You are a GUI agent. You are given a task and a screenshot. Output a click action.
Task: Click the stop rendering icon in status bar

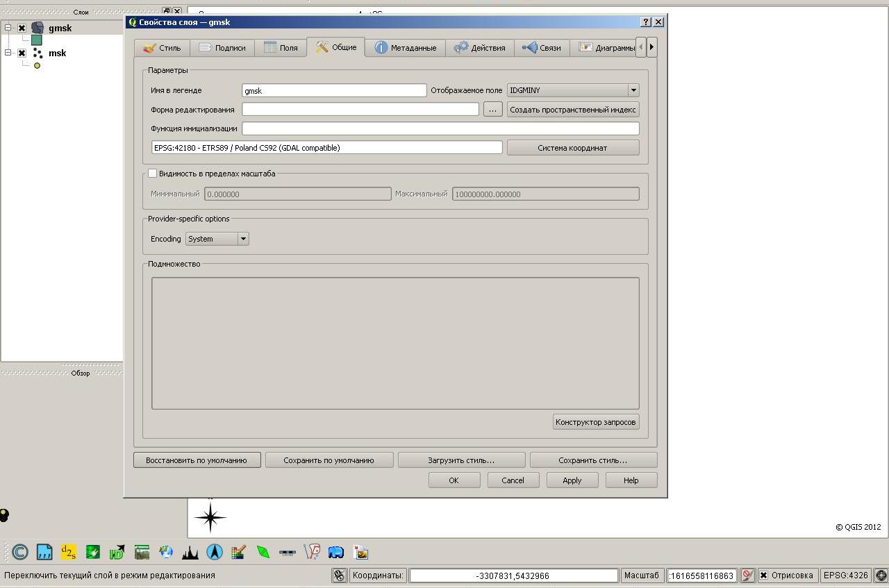tap(747, 576)
